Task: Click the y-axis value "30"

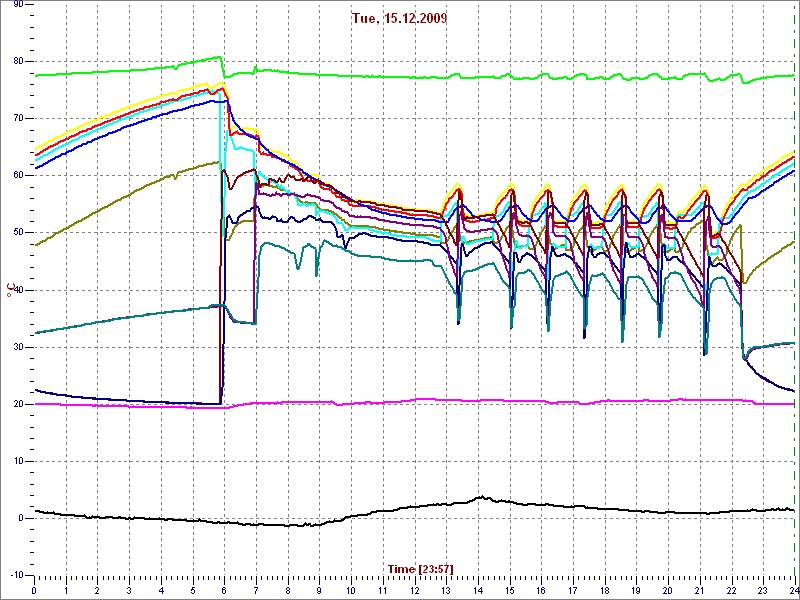Action: [18, 347]
